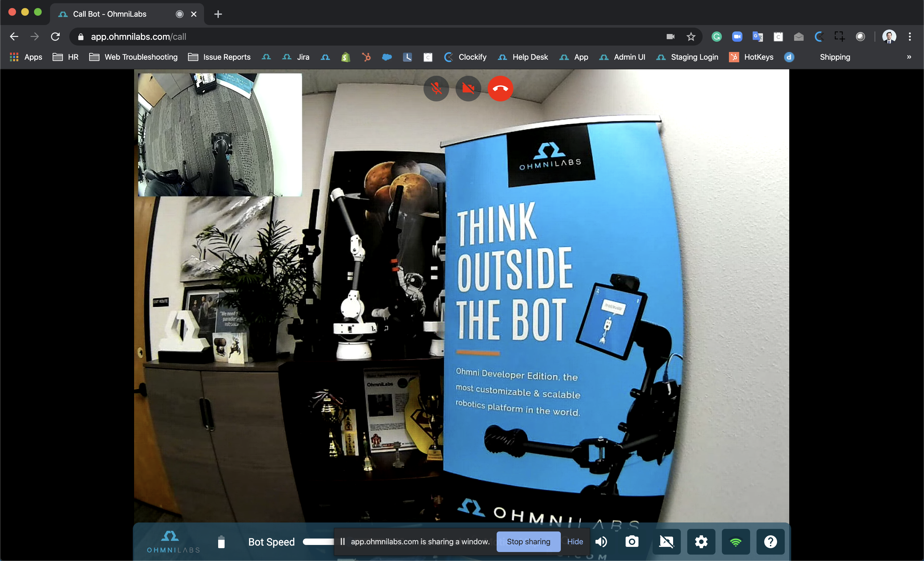Launch the screen capture selection extension
The width and height of the screenshot is (924, 561).
coord(840,36)
